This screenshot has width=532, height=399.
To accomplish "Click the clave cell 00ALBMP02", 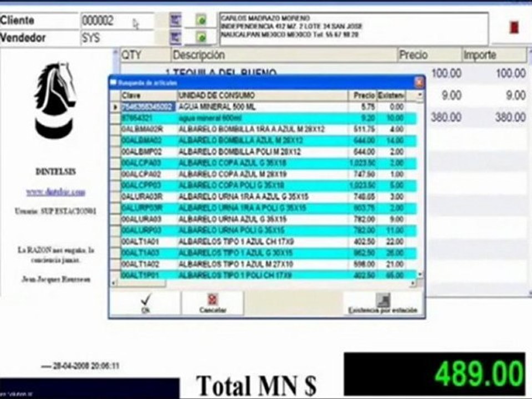I will pos(149,152).
